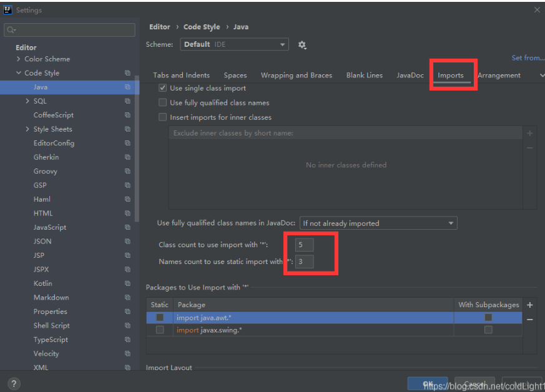The width and height of the screenshot is (545, 392).
Task: Click the copy icon beside Shell Script
Action: [127, 325]
